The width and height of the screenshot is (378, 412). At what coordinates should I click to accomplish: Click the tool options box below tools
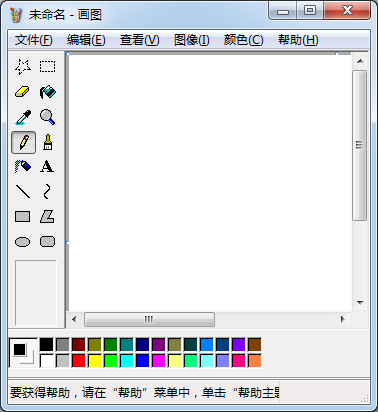point(36,292)
